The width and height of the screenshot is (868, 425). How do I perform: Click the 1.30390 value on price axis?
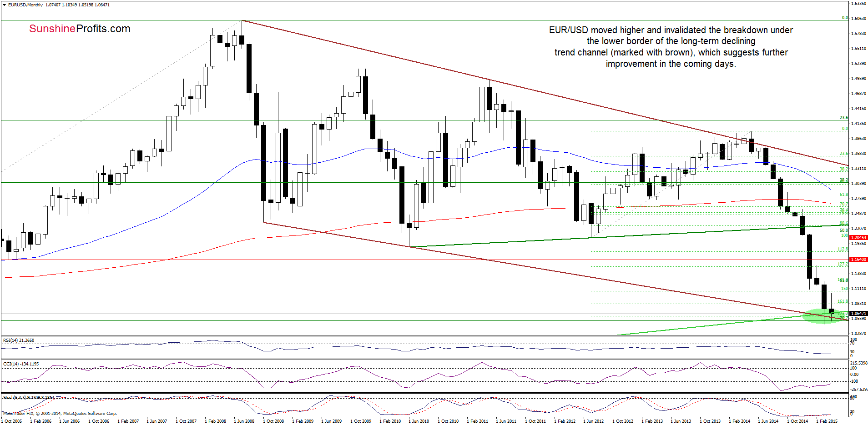[858, 184]
